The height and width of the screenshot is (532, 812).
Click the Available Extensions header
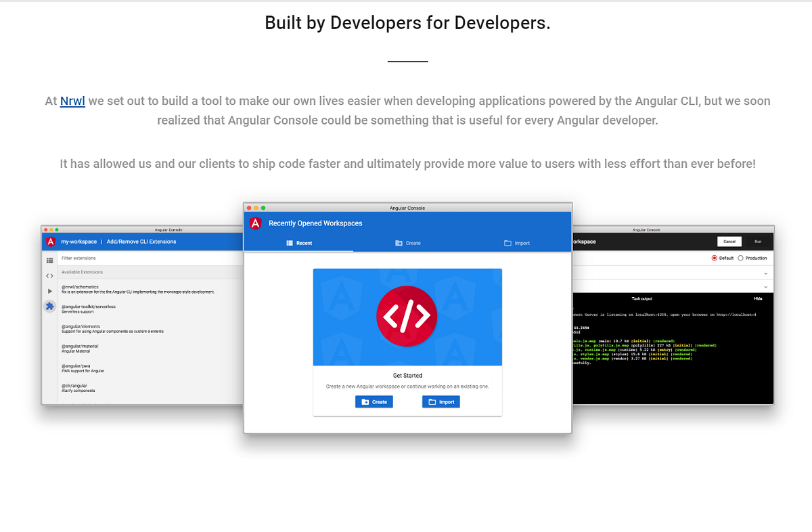pyautogui.click(x=82, y=272)
